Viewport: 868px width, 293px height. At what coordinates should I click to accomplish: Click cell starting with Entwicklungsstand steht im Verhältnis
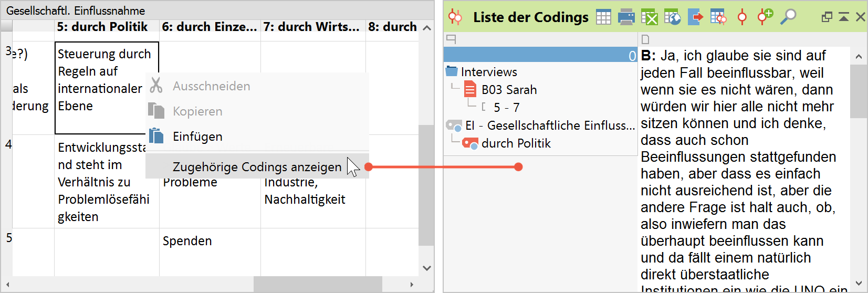pos(107,182)
